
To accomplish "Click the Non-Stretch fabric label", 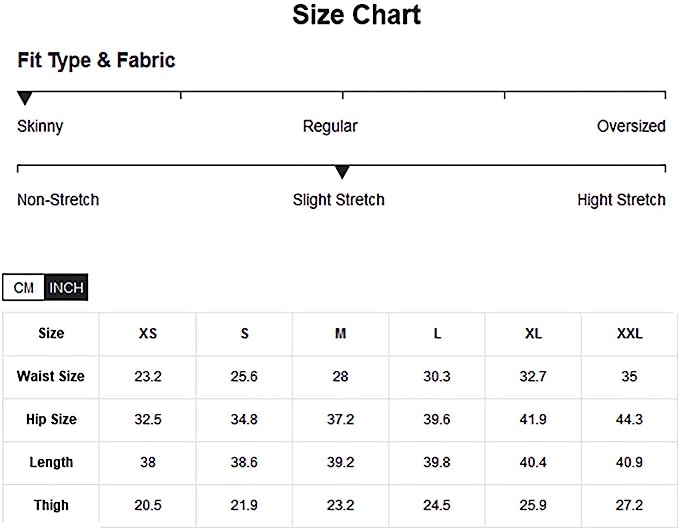I will click(58, 200).
